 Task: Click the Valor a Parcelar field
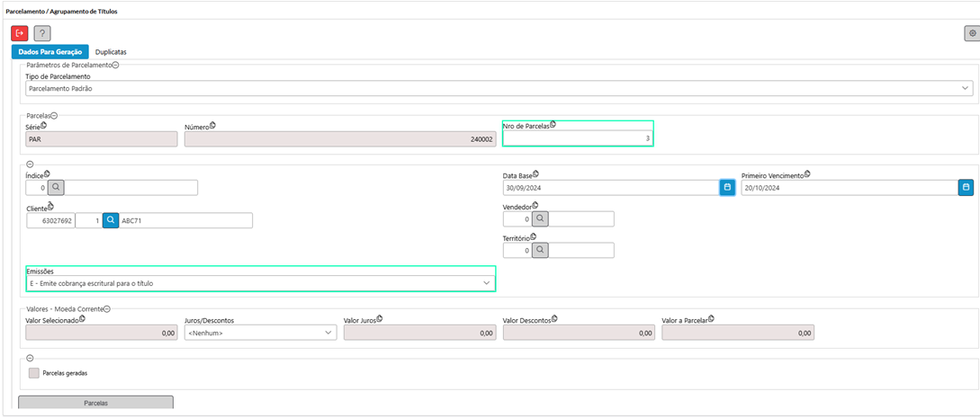click(738, 334)
